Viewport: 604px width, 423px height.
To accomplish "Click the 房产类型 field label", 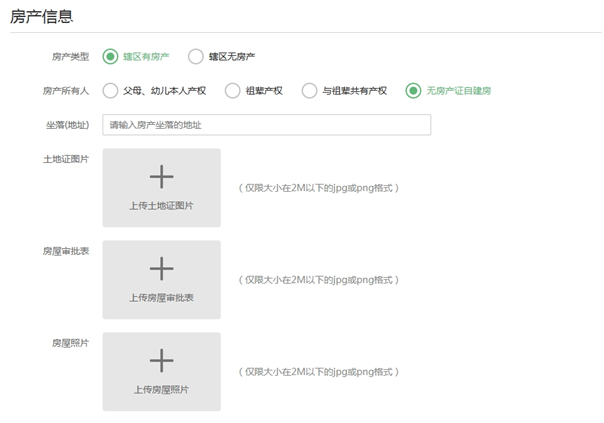I will point(70,57).
